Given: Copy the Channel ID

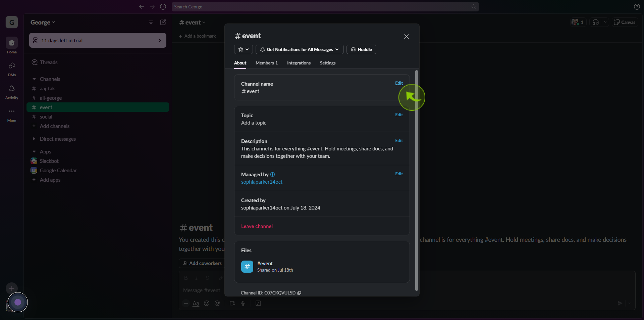Looking at the screenshot, I should coord(299,293).
